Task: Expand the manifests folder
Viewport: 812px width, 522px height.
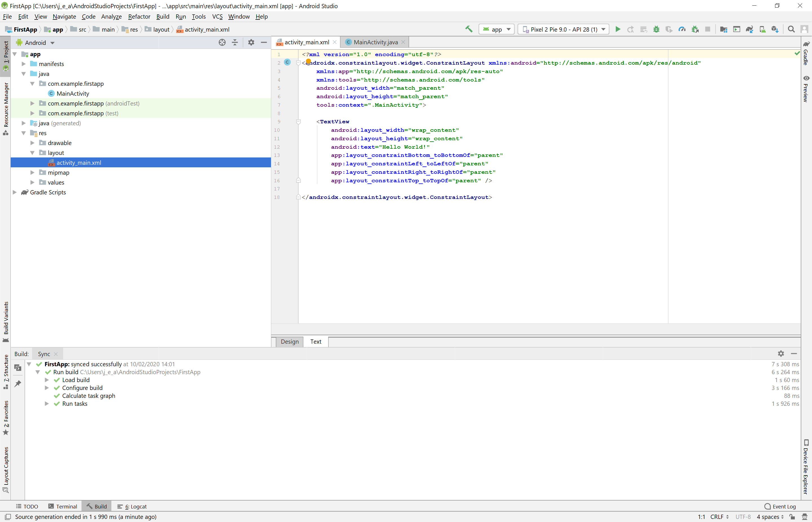Action: tap(24, 64)
